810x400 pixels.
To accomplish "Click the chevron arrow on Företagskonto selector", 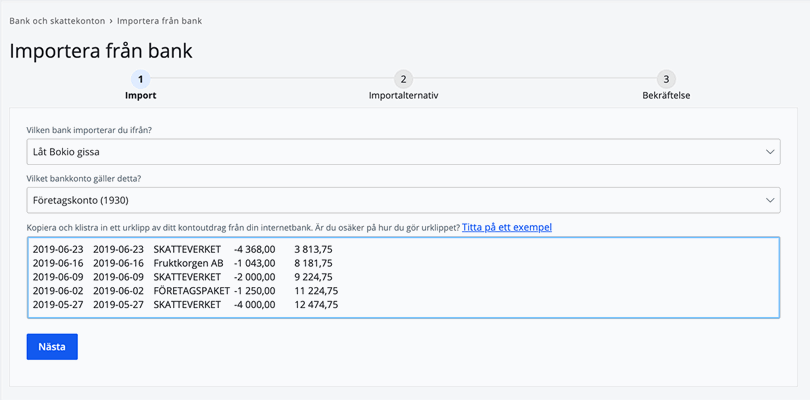I will click(770, 201).
